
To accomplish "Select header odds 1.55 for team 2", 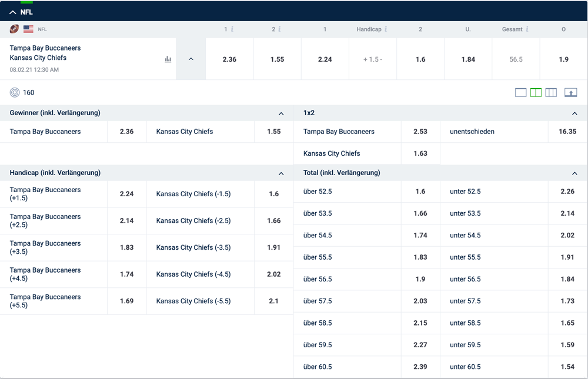I will click(277, 59).
